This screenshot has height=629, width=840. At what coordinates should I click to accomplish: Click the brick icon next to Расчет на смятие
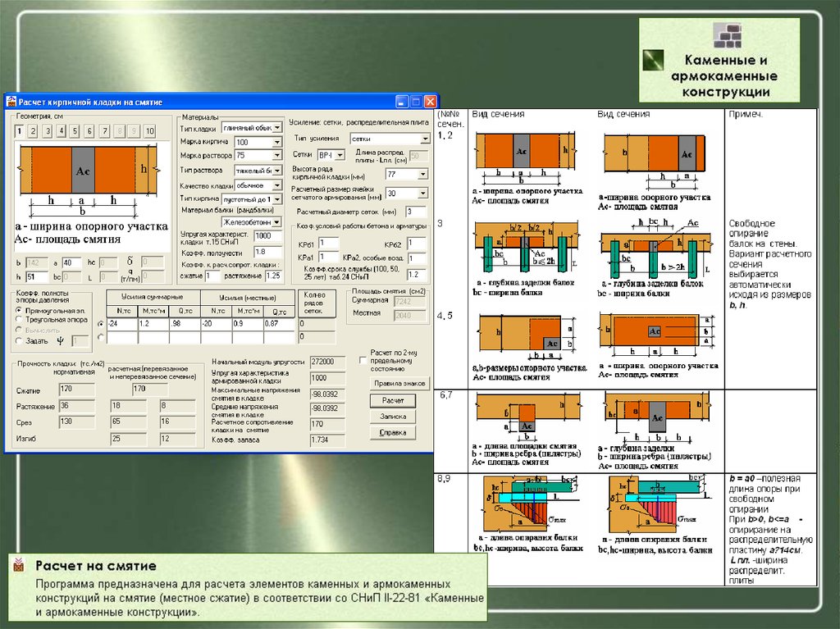[20, 564]
